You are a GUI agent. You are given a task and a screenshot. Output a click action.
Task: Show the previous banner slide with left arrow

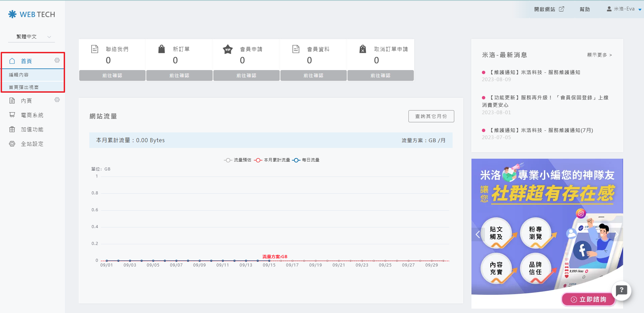(x=478, y=234)
